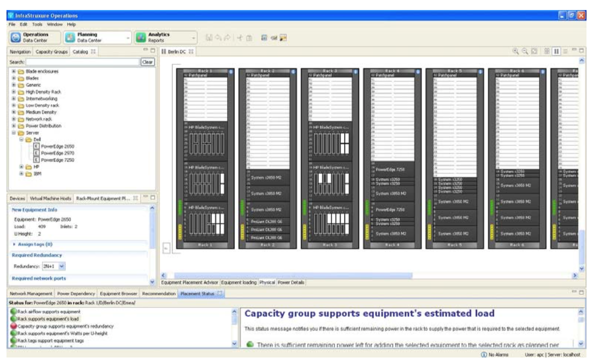The image size is (593, 364).
Task: Click the red capacity group redundancy status icon
Action: pyautogui.click(x=13, y=325)
